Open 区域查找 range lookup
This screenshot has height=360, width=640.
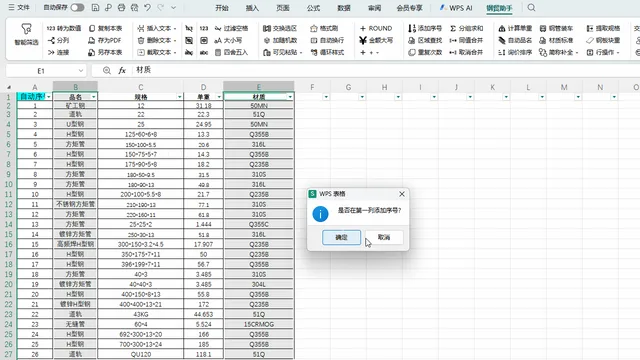(x=425, y=40)
